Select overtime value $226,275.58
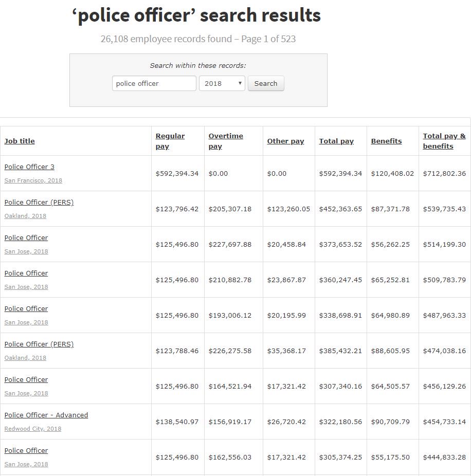 (230, 351)
